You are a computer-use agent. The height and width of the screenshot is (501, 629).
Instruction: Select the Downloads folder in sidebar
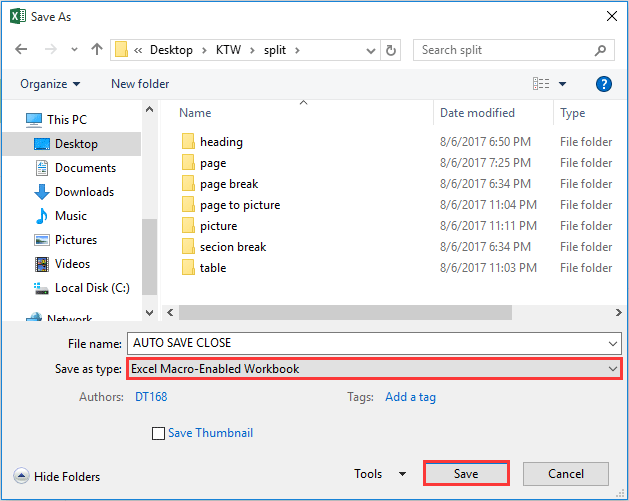tap(84, 192)
